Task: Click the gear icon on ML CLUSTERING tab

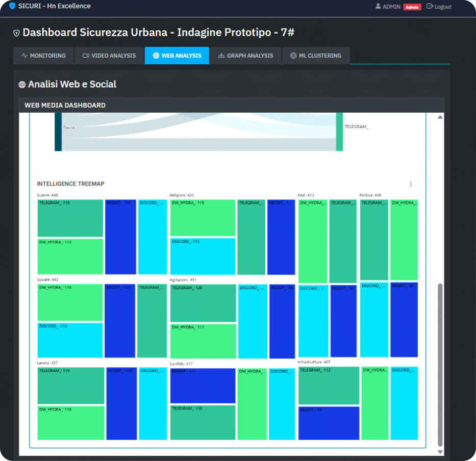Action: (293, 56)
